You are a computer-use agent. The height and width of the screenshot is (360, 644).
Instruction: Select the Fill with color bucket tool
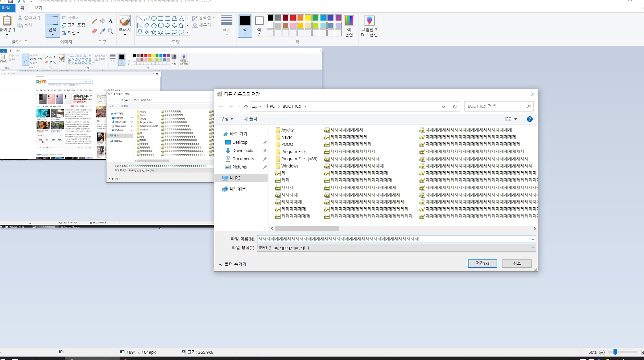[x=102, y=21]
